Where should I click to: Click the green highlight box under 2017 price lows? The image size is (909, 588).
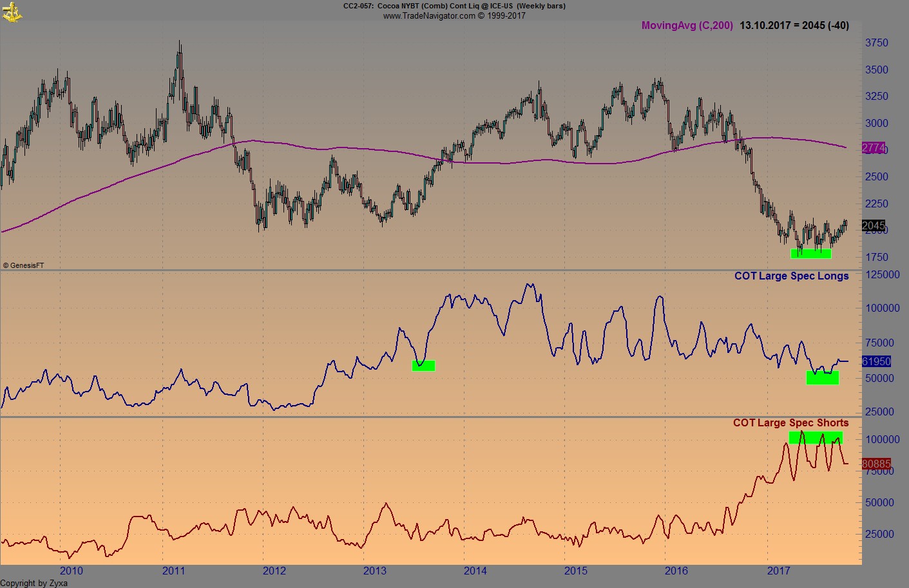pos(812,253)
